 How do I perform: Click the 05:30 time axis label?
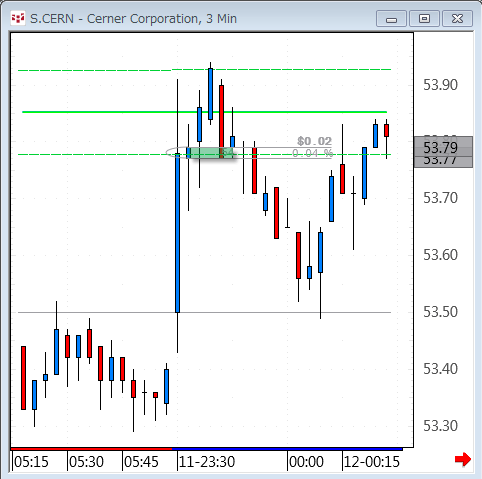(86, 462)
